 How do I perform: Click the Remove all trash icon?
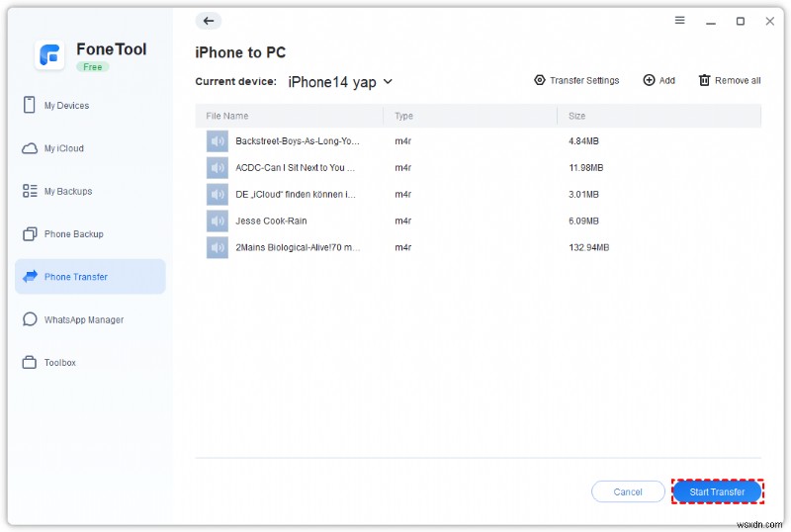click(704, 80)
